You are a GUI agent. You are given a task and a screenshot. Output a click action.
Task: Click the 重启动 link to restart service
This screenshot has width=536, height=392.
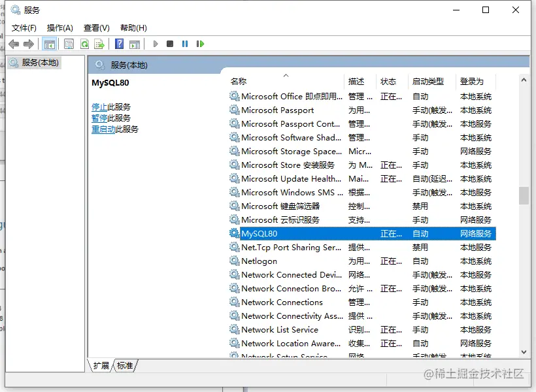click(103, 129)
